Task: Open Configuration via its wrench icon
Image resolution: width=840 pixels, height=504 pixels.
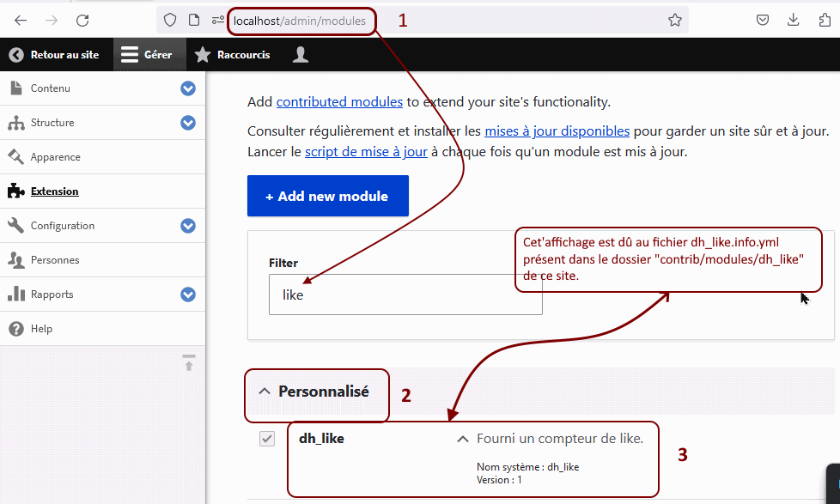Action: point(15,225)
